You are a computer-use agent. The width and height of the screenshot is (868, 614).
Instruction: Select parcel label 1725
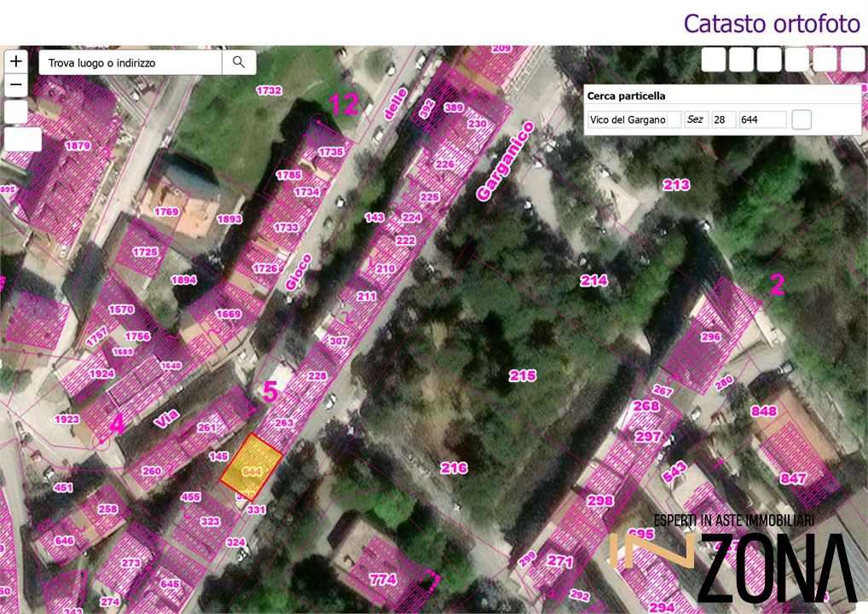tap(145, 252)
